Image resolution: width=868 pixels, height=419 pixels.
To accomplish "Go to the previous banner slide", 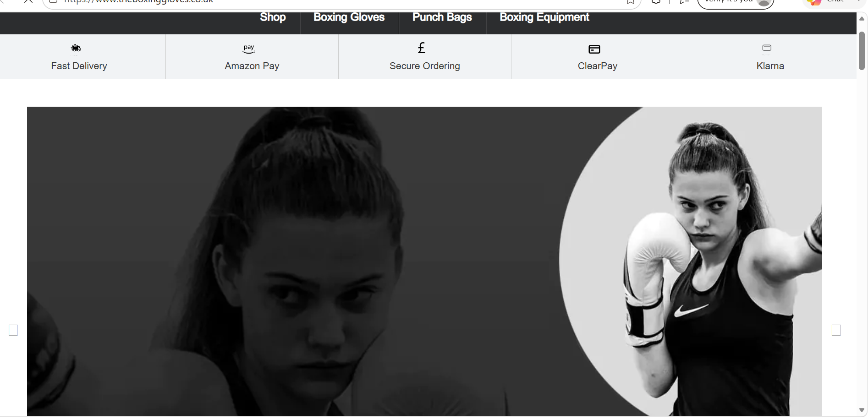I will (13, 330).
